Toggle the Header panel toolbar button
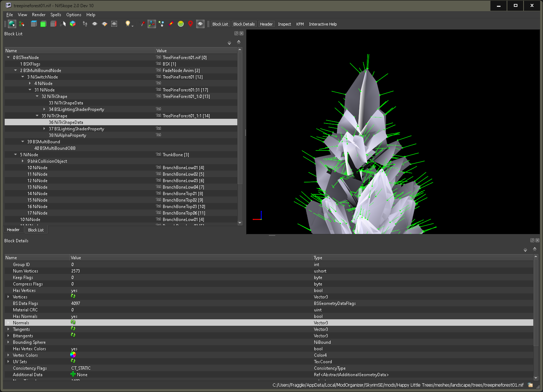Viewport: 543px width, 392px height. 266,24
